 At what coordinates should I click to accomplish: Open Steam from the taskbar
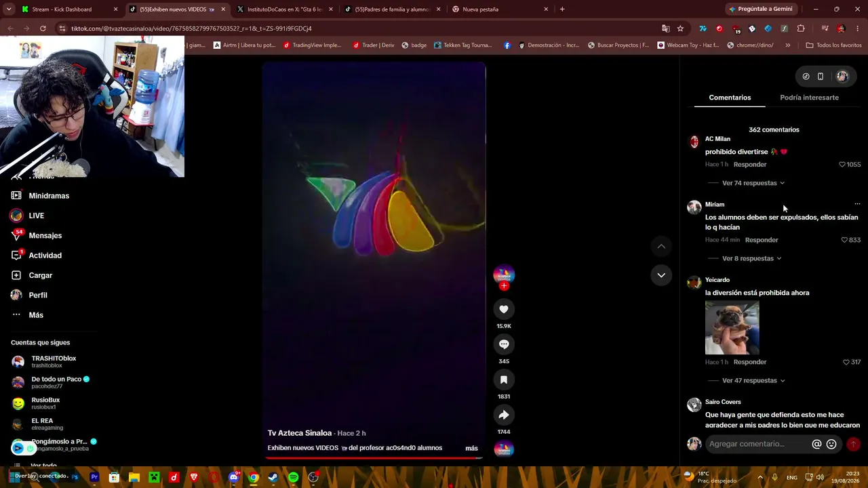point(273,477)
